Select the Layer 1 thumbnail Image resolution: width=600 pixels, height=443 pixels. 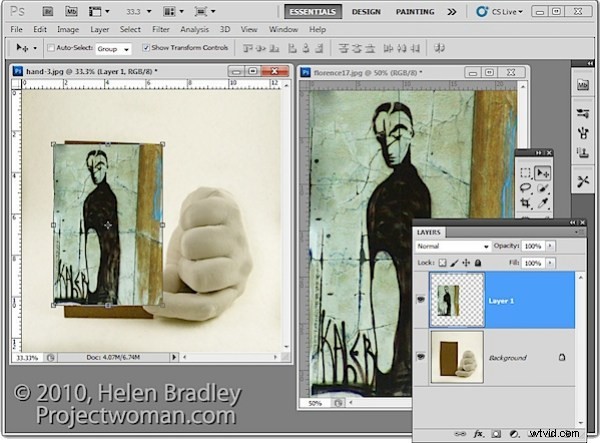(457, 300)
